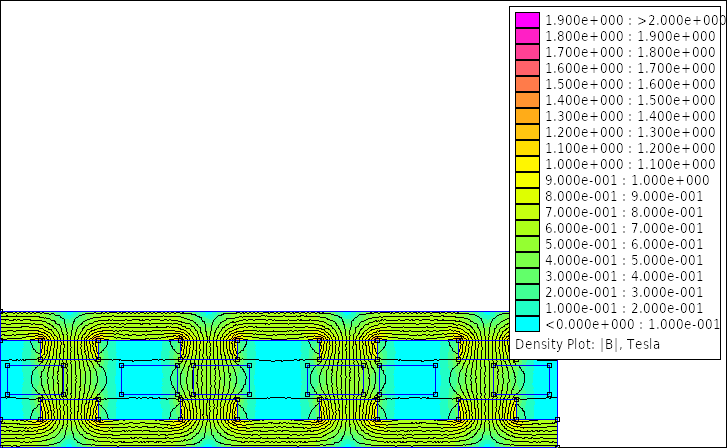Click the legend text '1.900e+000 : >2.000e+000'

[x=635, y=20]
